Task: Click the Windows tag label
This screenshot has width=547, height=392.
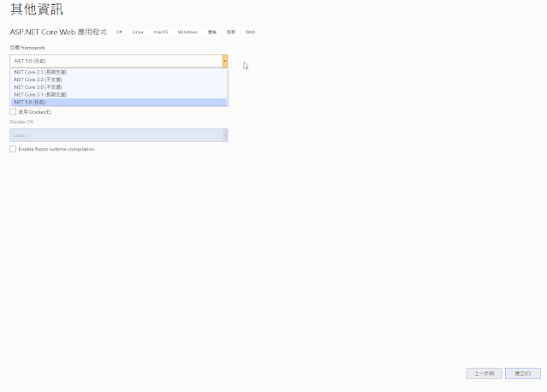Action: pos(187,32)
